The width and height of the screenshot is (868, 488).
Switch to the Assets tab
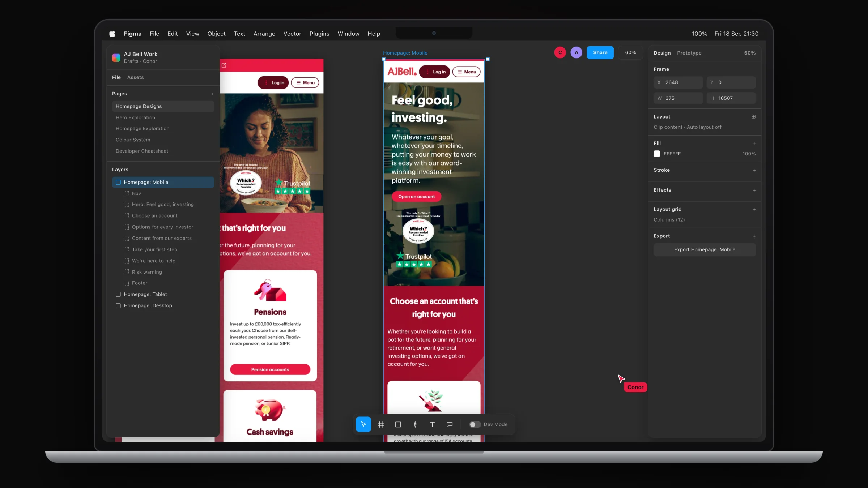[x=135, y=77]
